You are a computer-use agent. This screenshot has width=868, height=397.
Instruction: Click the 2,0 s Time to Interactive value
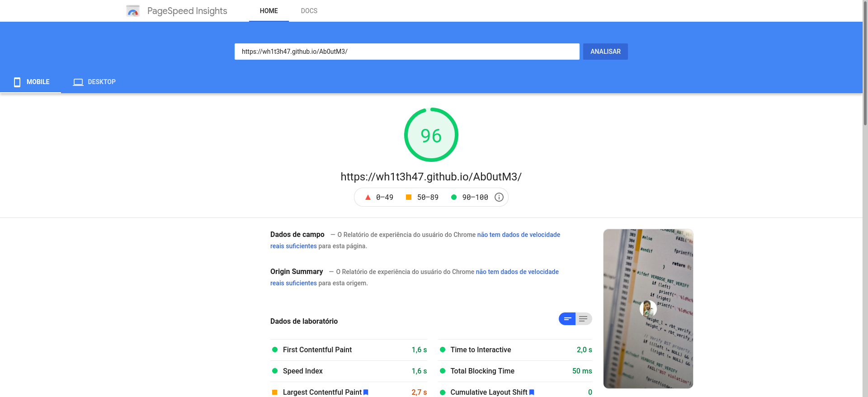click(x=585, y=350)
